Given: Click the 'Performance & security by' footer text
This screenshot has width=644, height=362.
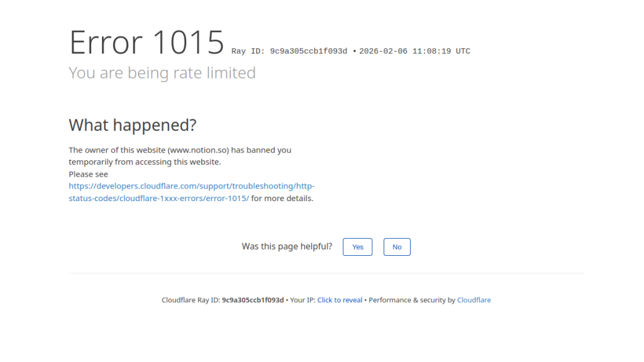Looking at the screenshot, I should tap(411, 300).
